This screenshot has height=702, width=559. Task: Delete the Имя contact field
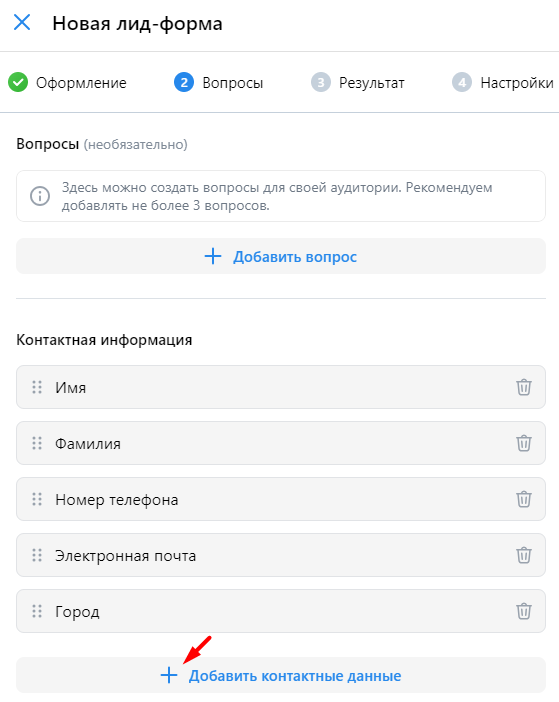524,387
